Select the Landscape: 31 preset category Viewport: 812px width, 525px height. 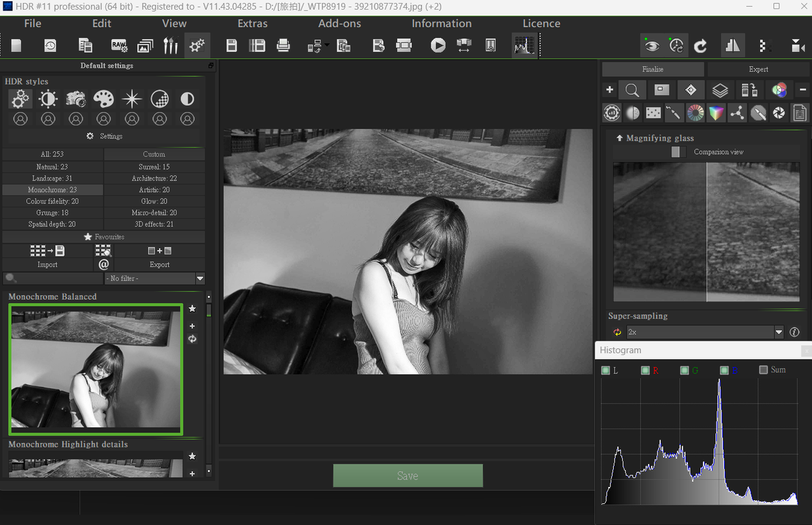pyautogui.click(x=53, y=178)
